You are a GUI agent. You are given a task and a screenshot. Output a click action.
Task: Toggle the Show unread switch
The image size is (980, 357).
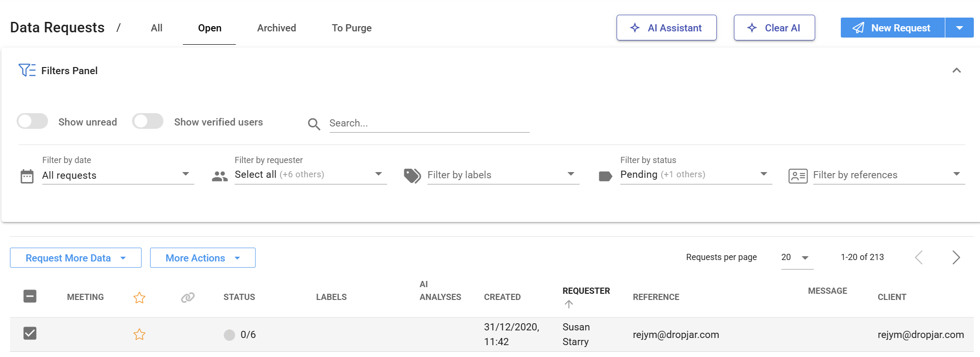click(x=32, y=122)
